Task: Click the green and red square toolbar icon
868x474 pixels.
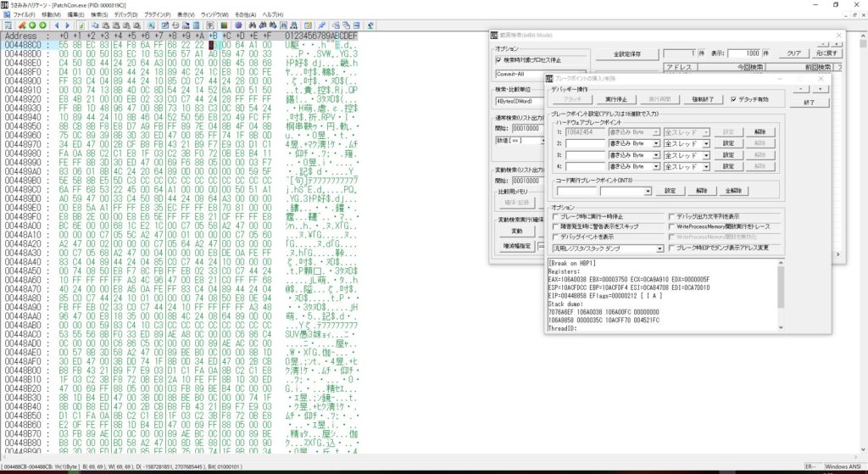Action: click(224, 25)
